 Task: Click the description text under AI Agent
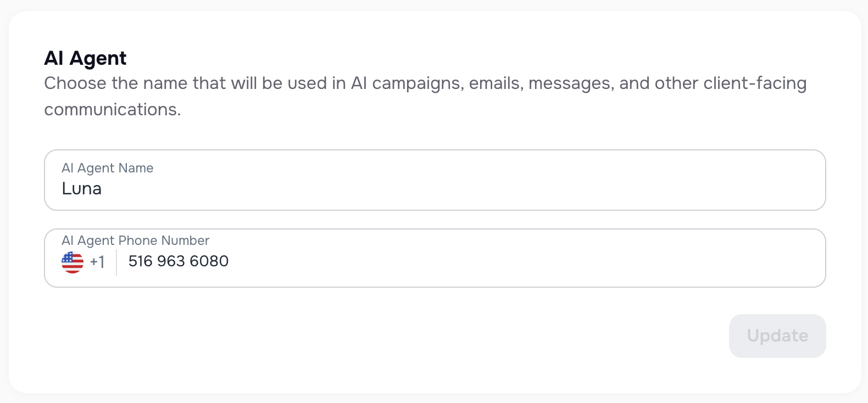pos(425,96)
